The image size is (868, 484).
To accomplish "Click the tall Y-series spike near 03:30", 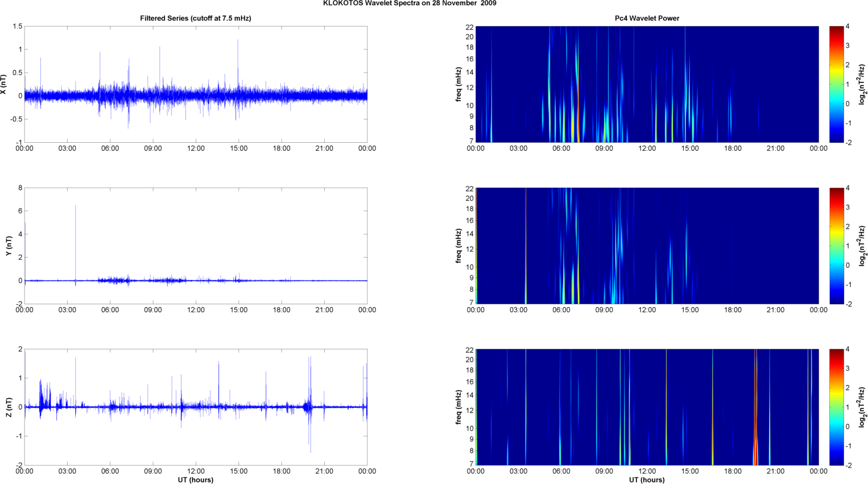I will pyautogui.click(x=76, y=239).
